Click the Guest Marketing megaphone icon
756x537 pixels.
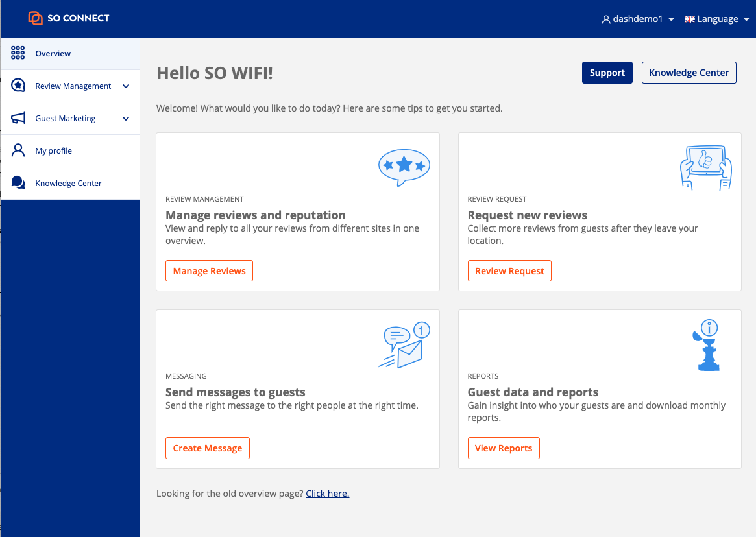(18, 118)
